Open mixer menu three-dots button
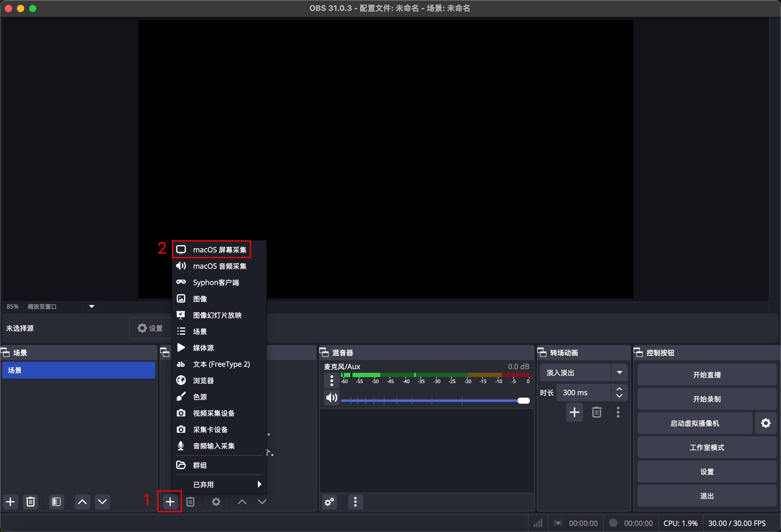 [x=355, y=502]
